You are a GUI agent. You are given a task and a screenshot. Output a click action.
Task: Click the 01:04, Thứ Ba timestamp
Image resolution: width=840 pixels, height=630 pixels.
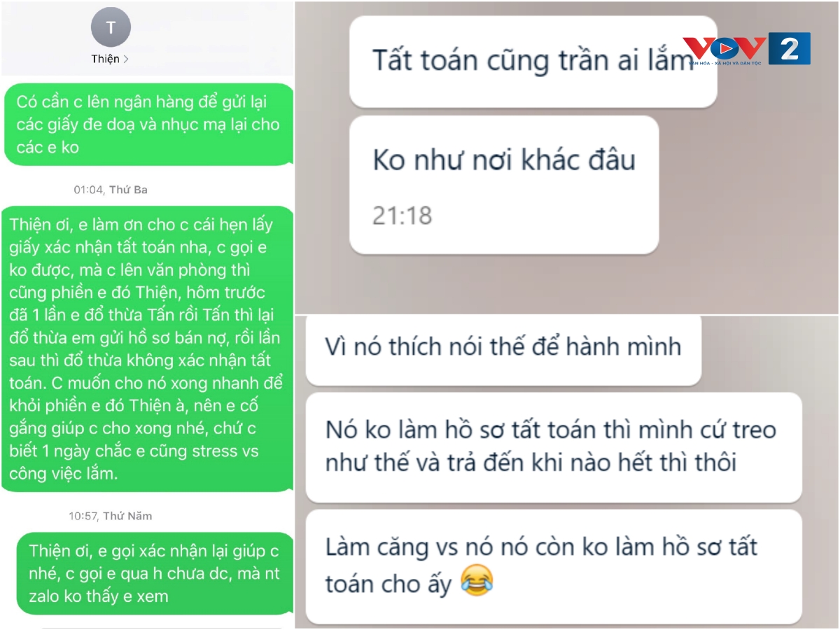point(111,190)
